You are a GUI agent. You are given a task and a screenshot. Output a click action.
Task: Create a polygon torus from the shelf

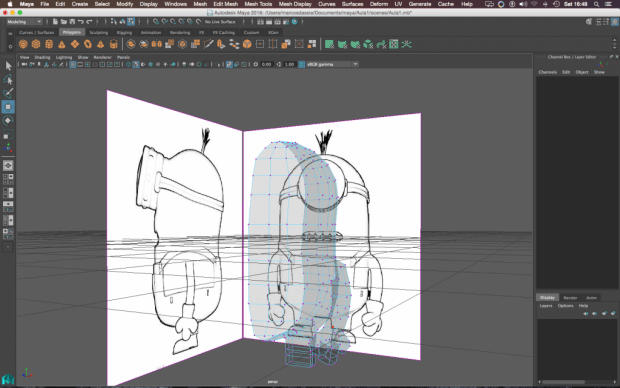point(87,44)
